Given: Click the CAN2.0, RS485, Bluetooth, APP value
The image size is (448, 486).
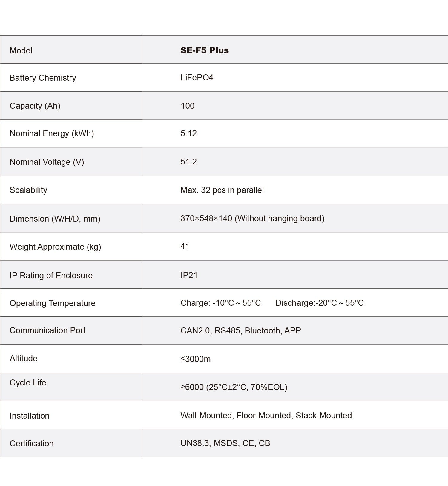Looking at the screenshot, I should pyautogui.click(x=241, y=331).
